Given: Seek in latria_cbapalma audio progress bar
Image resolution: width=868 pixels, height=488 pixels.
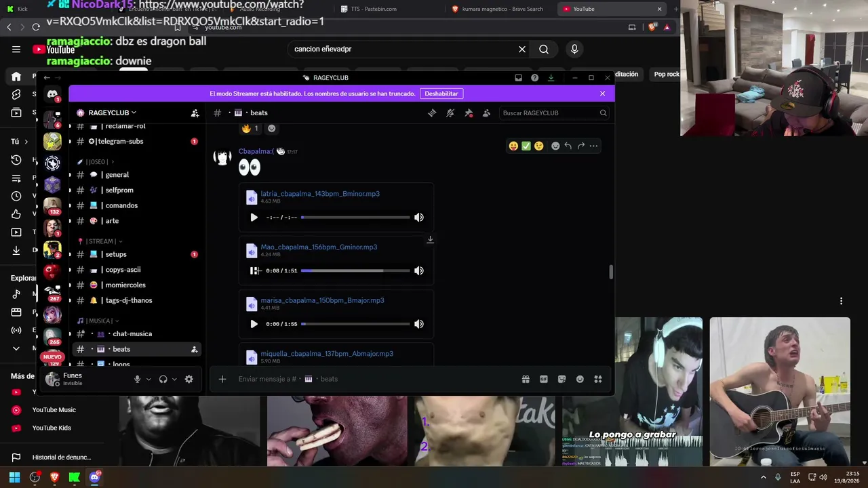Looking at the screenshot, I should click(x=355, y=218).
